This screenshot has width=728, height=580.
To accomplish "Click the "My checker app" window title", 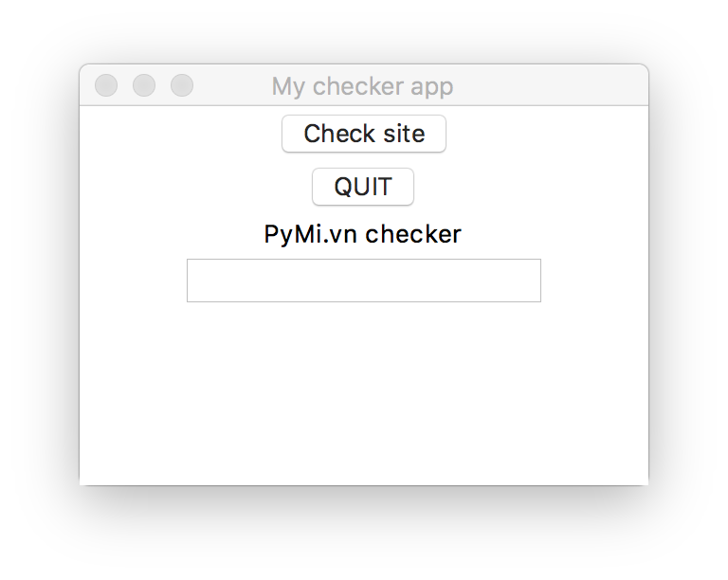I will point(362,86).
